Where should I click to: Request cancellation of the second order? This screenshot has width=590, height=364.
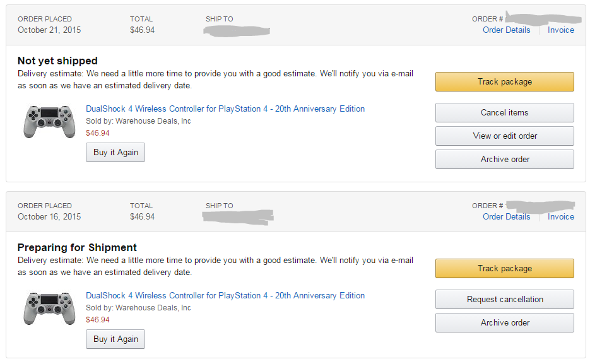point(505,299)
